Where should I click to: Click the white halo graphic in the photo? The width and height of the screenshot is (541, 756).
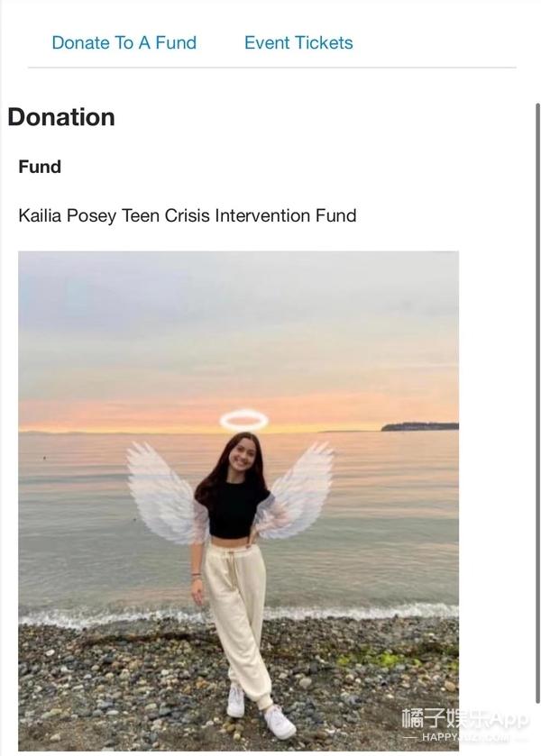tap(243, 420)
